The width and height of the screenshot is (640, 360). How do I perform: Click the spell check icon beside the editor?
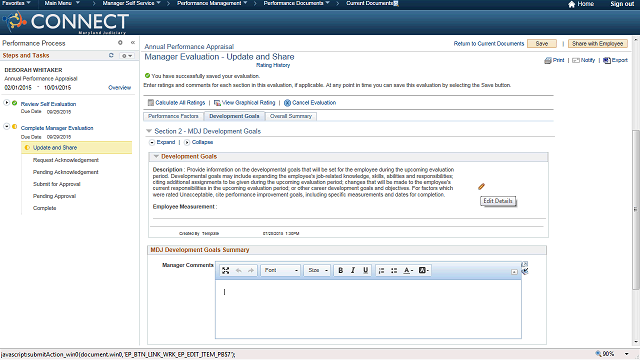click(525, 271)
